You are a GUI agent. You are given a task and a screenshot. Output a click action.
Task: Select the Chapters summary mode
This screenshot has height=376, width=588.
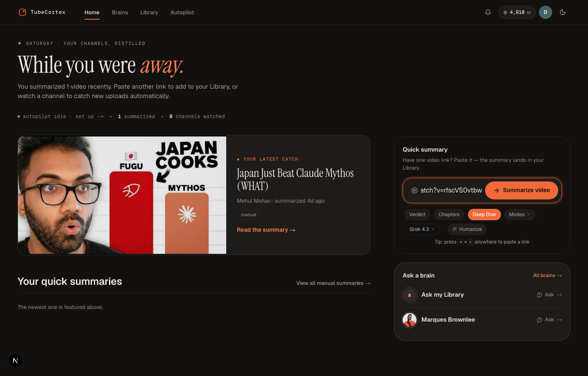(x=449, y=215)
